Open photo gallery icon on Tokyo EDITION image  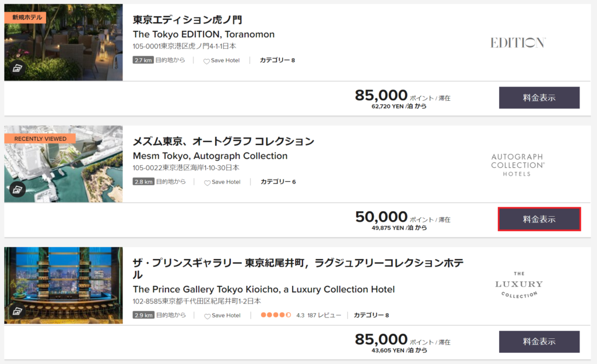[x=17, y=68]
